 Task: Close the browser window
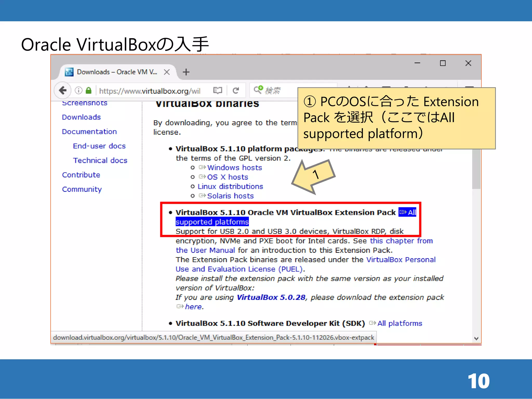pos(468,63)
